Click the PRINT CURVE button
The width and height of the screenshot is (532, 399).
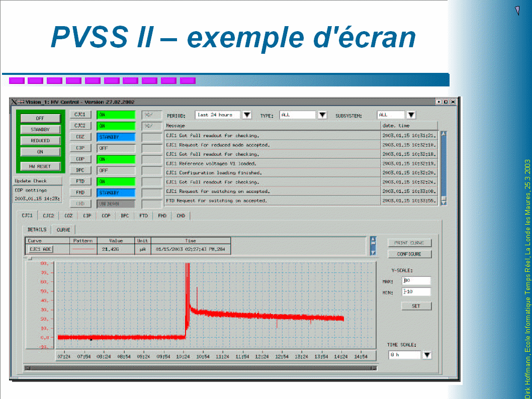409,243
